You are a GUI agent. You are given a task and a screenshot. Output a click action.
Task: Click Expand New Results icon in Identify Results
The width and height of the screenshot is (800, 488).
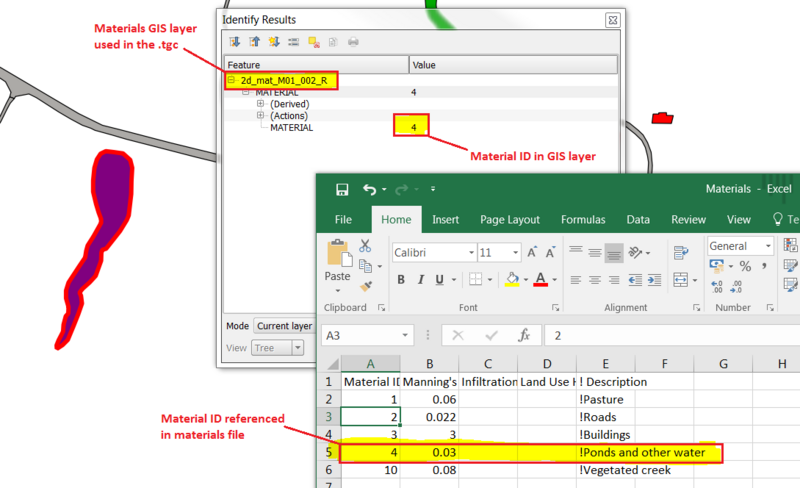[x=274, y=42]
